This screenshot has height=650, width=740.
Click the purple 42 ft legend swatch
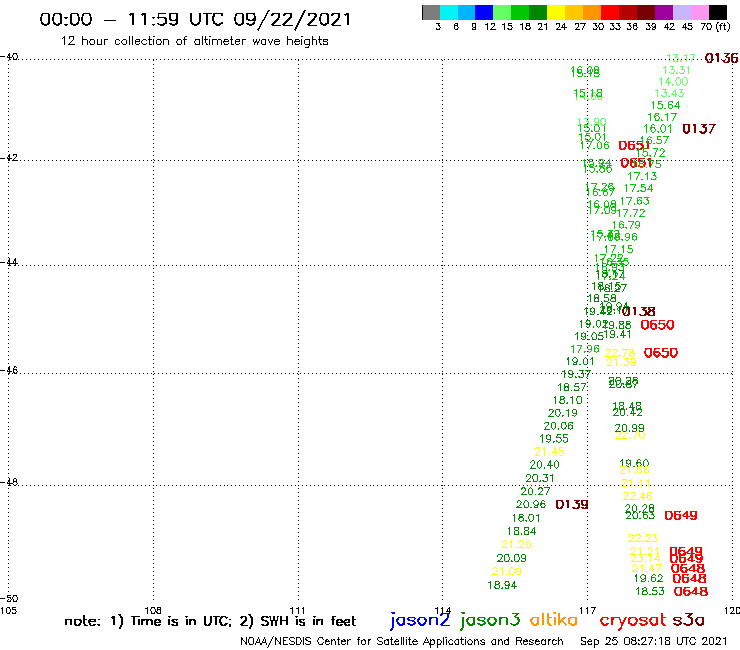(x=663, y=12)
